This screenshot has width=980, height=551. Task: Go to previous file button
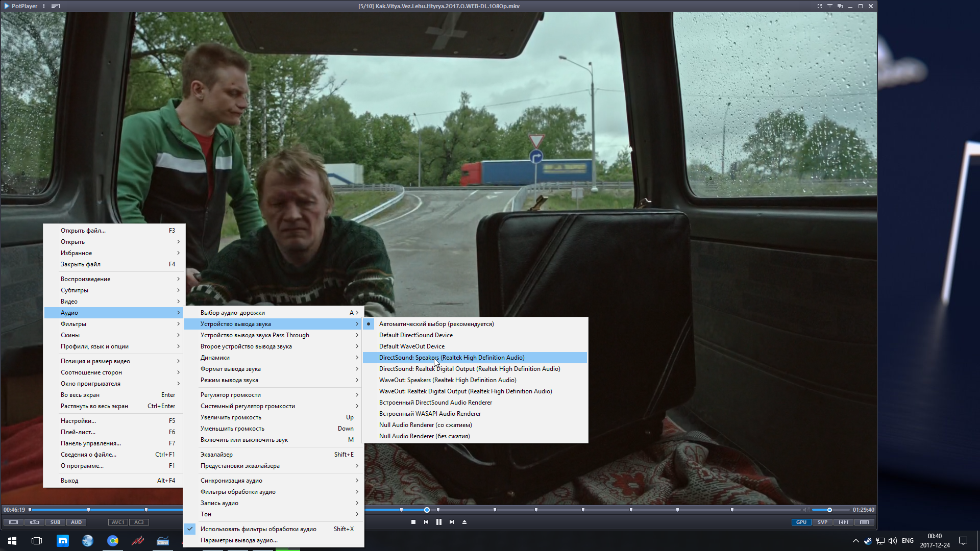tap(426, 522)
